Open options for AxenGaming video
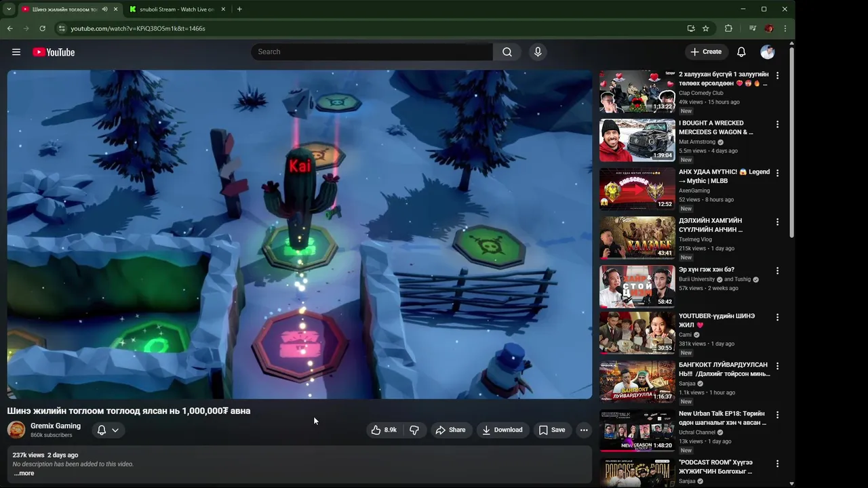The image size is (868, 488). [777, 173]
